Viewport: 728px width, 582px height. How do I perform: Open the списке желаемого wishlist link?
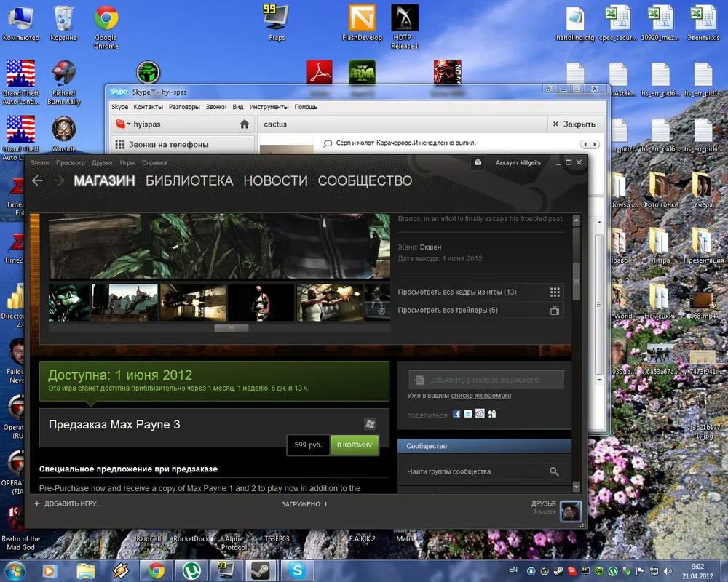(x=480, y=396)
